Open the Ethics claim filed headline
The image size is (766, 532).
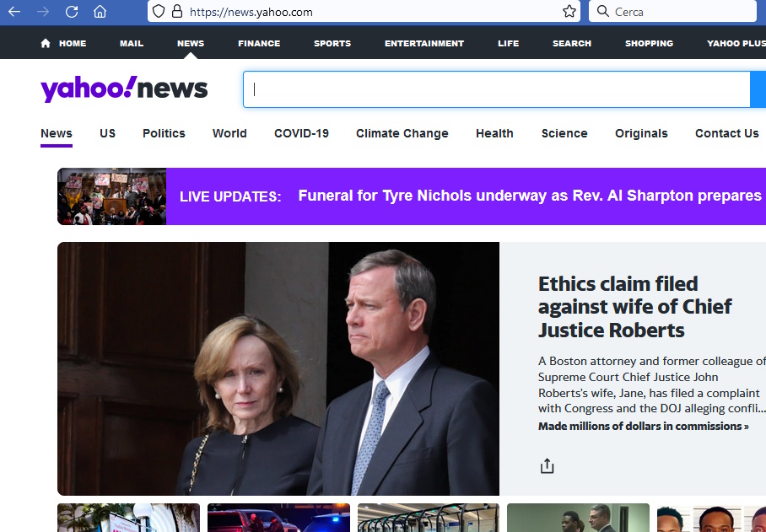tap(634, 307)
